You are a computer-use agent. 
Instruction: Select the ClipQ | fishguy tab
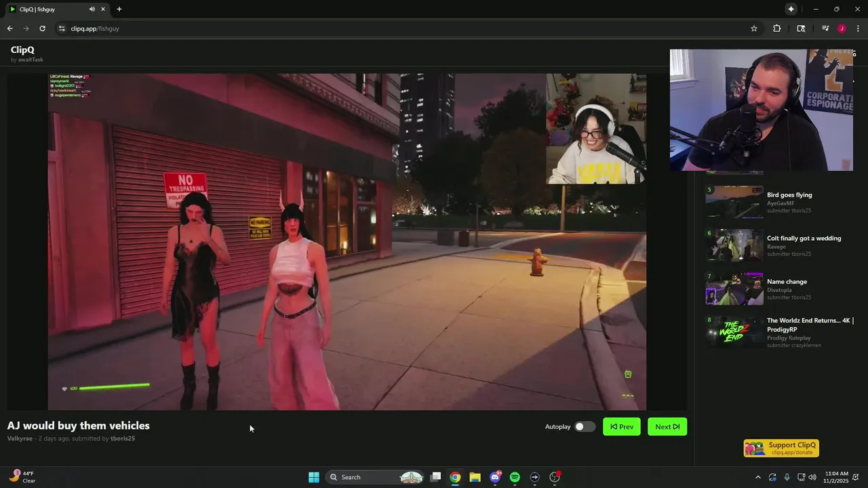pos(56,9)
